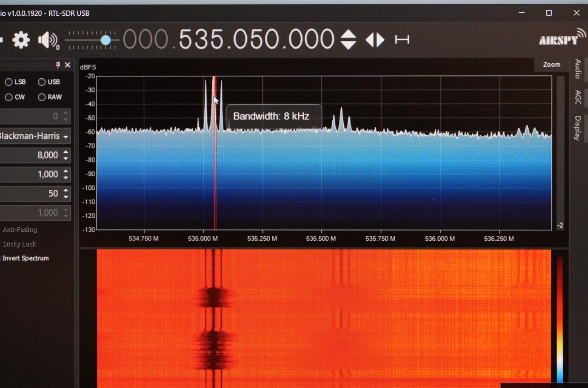Select the LSB mode
Screen dimensions: 588x388
coord(15,82)
